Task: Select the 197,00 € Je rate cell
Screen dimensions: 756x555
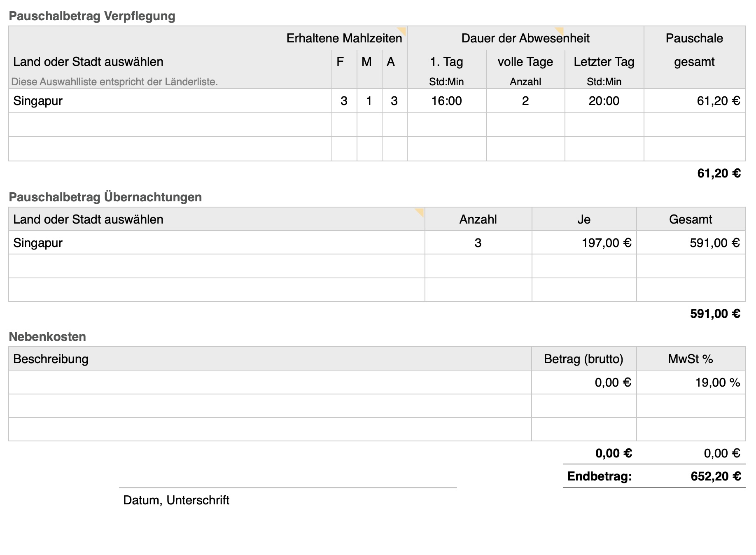Action: pos(584,243)
